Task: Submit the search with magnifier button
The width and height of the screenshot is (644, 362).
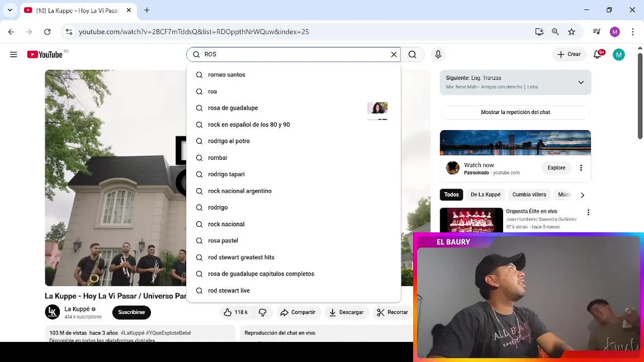Action: point(413,54)
